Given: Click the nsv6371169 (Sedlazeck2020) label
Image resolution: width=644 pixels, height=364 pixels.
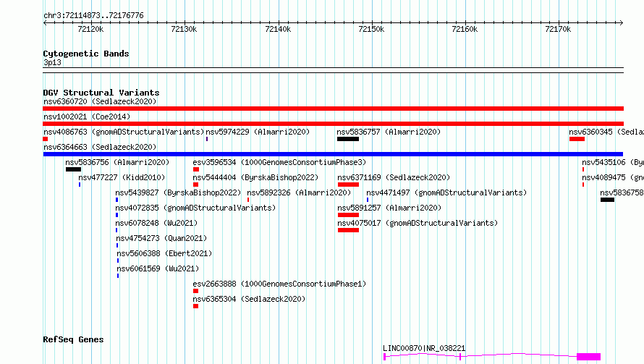Looking at the screenshot, I should (x=394, y=177).
